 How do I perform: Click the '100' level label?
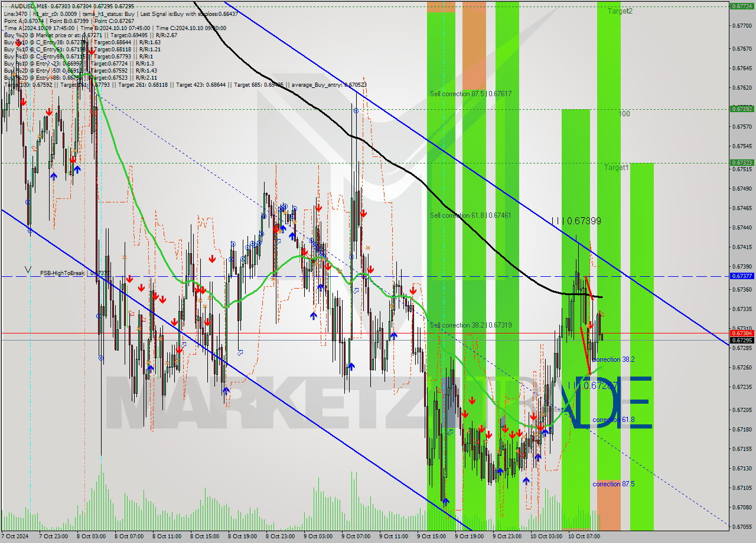(x=624, y=113)
